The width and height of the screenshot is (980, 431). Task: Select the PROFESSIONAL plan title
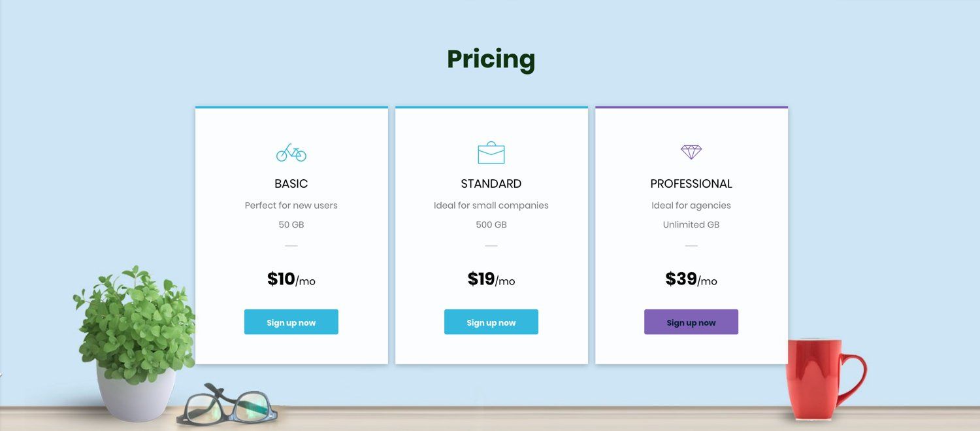[691, 184]
